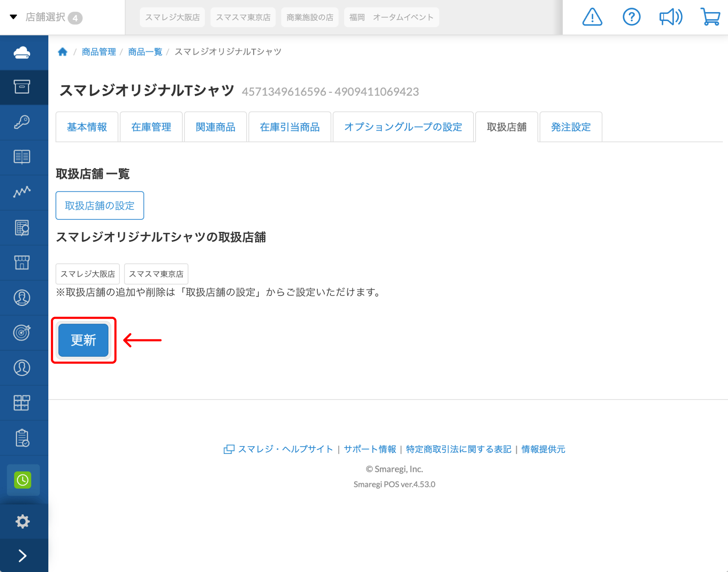Open the サポート情報 footer link
The width and height of the screenshot is (728, 572).
[370, 449]
